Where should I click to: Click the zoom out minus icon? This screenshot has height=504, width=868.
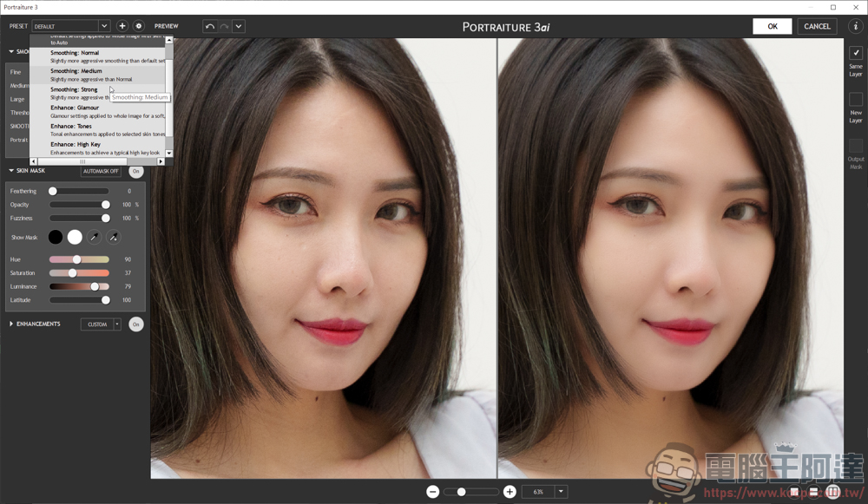coord(432,492)
